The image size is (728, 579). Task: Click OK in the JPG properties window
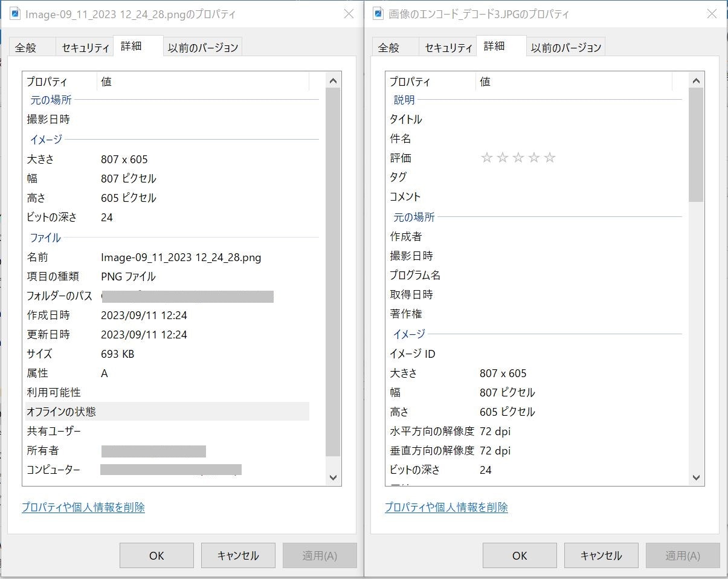click(520, 555)
